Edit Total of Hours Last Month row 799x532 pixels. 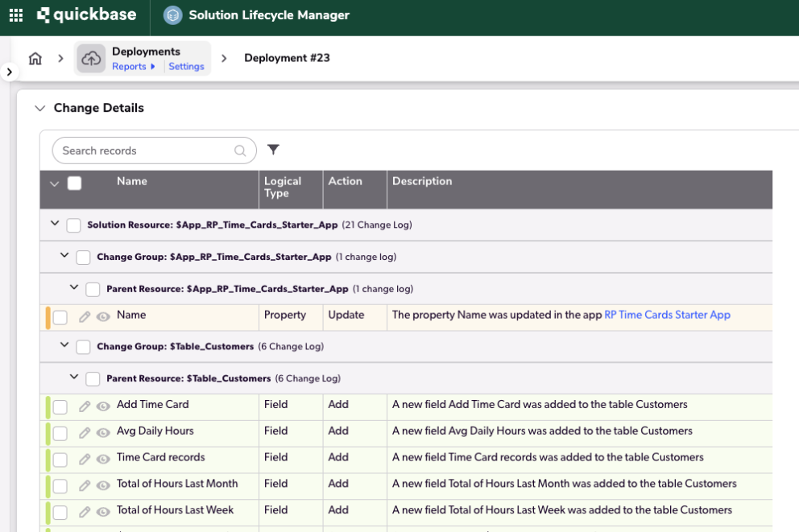pos(85,486)
